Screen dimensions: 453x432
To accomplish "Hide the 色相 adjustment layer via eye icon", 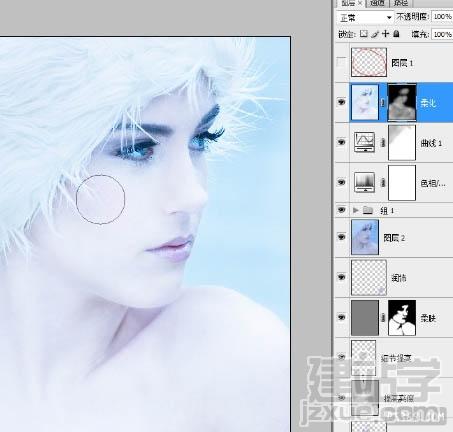I will (341, 182).
